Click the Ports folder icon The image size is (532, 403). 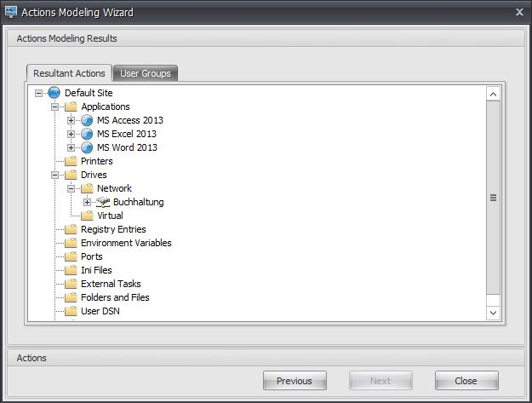71,256
